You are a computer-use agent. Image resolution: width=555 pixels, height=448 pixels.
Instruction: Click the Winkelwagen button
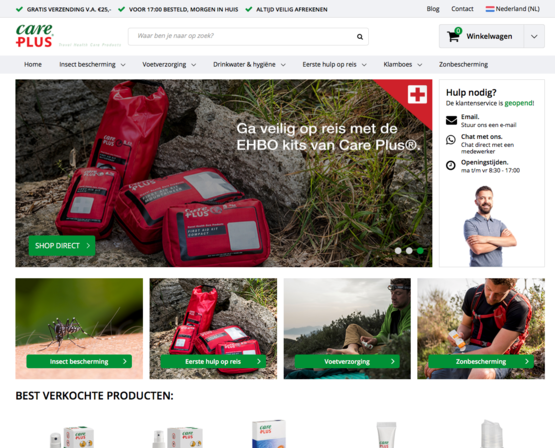481,36
